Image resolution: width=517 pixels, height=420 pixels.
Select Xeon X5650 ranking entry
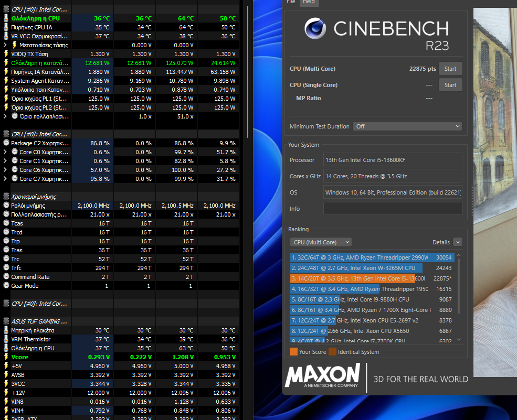click(x=372, y=331)
